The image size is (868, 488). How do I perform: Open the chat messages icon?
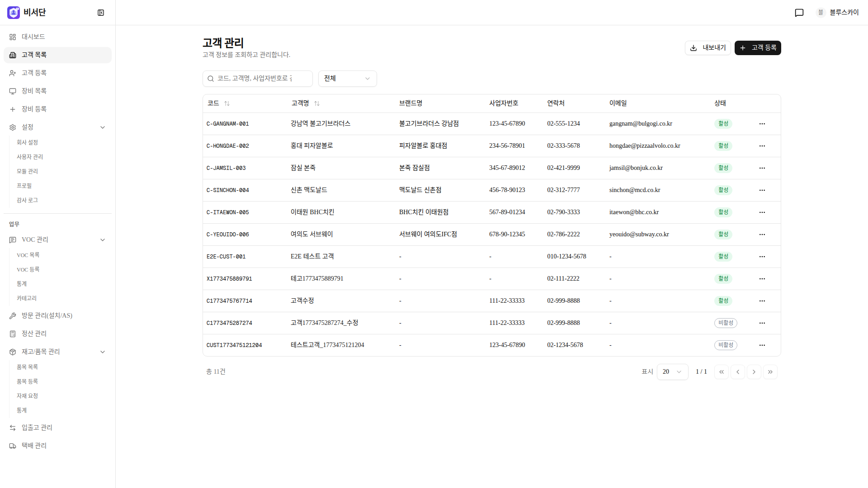(799, 13)
